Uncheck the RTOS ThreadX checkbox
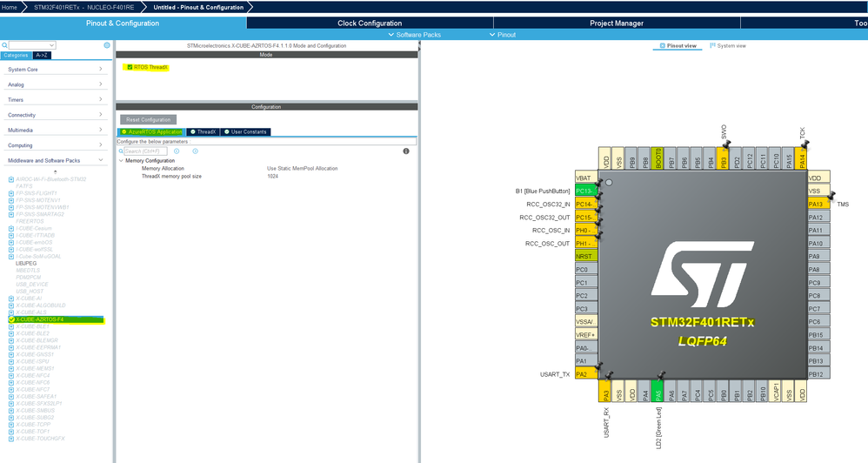Viewport: 868px width, 463px height. (130, 67)
